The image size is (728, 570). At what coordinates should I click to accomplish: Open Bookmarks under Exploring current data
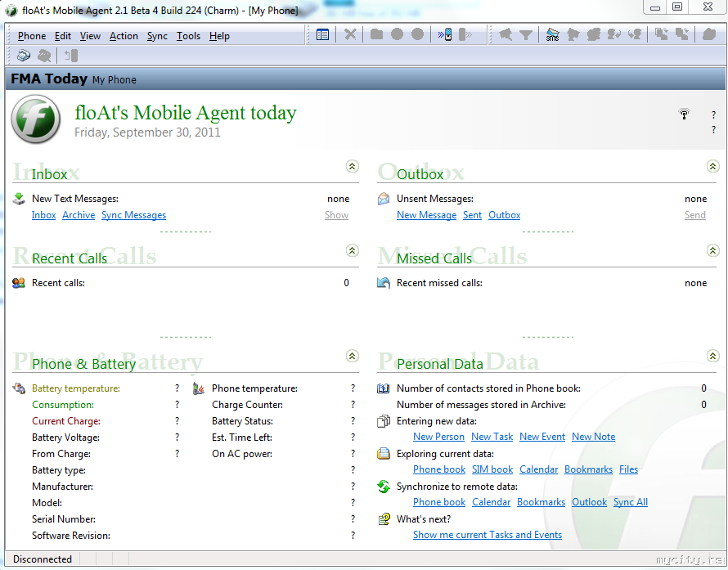pyautogui.click(x=588, y=469)
